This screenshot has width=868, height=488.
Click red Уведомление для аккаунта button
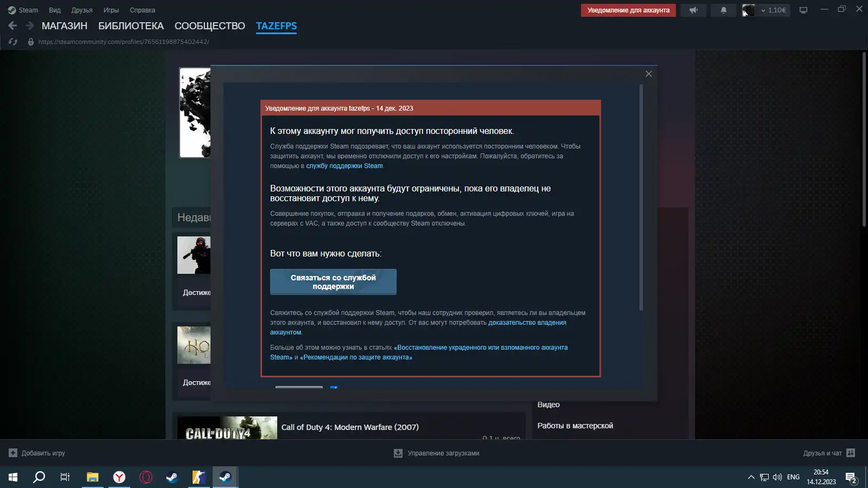pyautogui.click(x=628, y=10)
